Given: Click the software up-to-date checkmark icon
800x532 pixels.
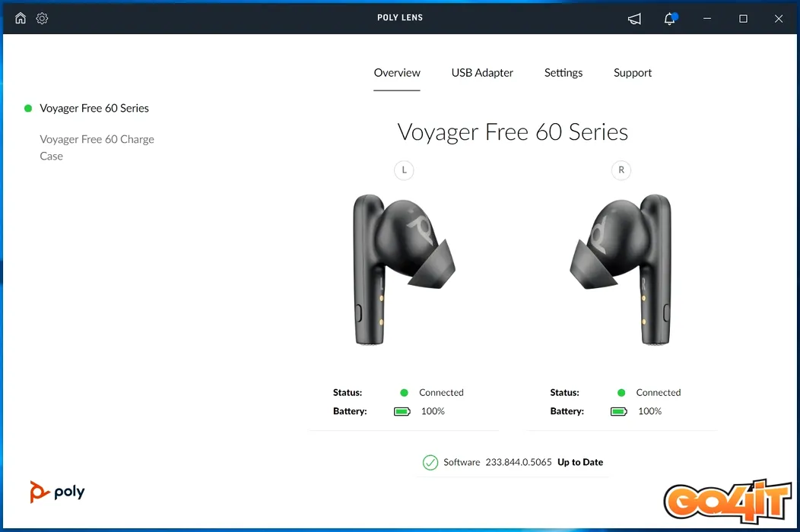Looking at the screenshot, I should point(430,462).
